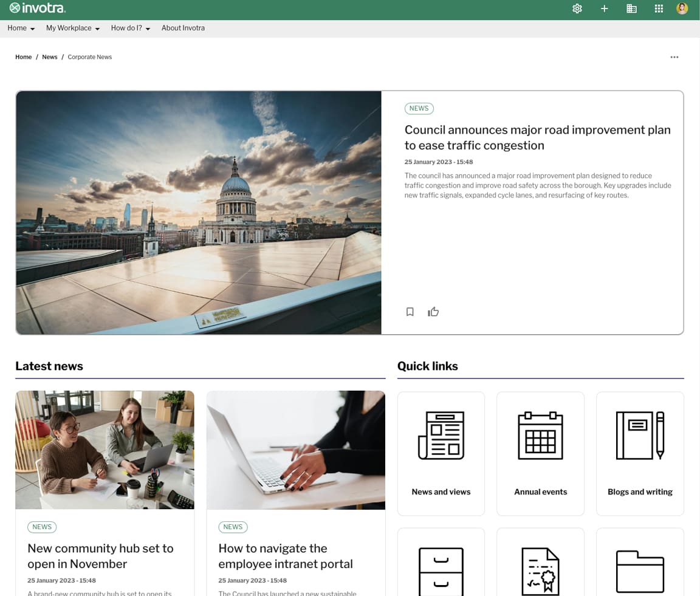Open the organisation directory building icon

631,9
